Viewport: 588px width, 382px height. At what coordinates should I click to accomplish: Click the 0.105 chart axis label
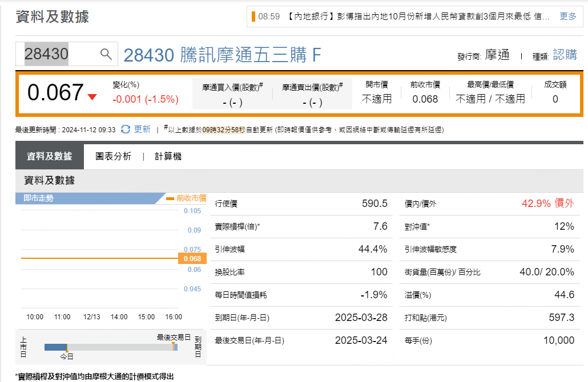click(x=192, y=211)
